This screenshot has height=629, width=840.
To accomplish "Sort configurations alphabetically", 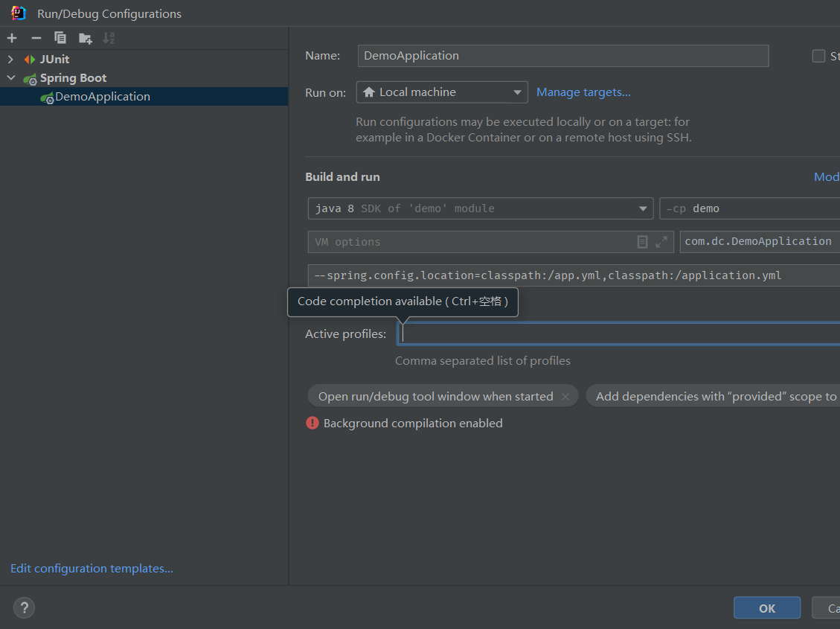I will coord(109,38).
